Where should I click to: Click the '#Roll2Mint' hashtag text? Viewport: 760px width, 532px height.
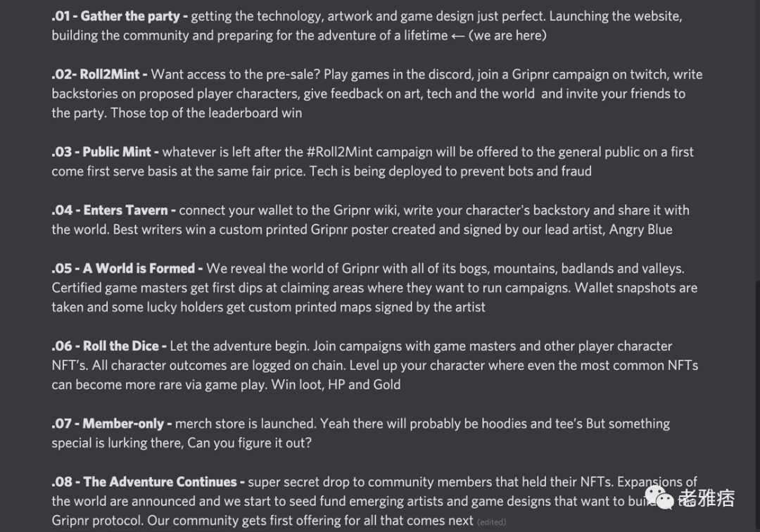click(x=339, y=152)
